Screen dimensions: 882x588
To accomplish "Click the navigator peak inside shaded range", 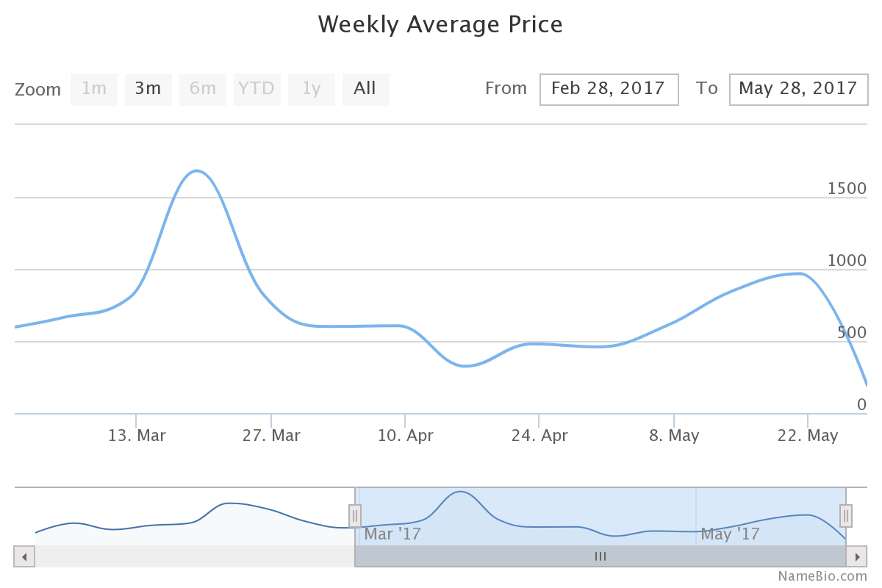I will click(x=461, y=492).
